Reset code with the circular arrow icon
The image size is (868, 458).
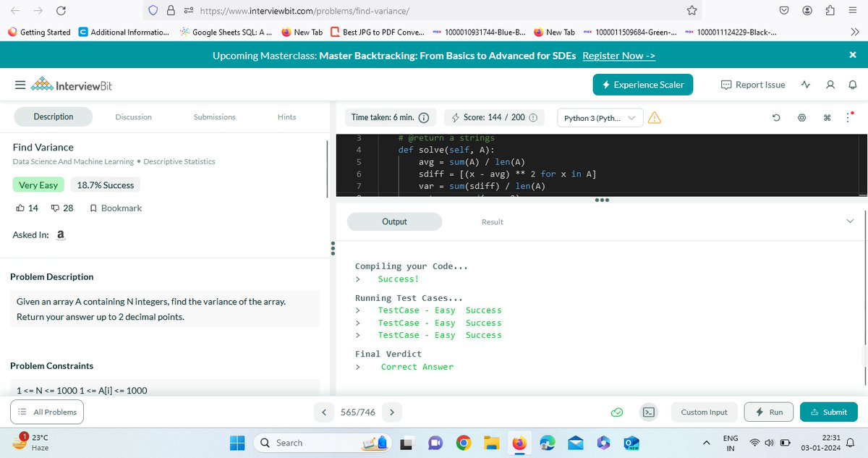(775, 117)
